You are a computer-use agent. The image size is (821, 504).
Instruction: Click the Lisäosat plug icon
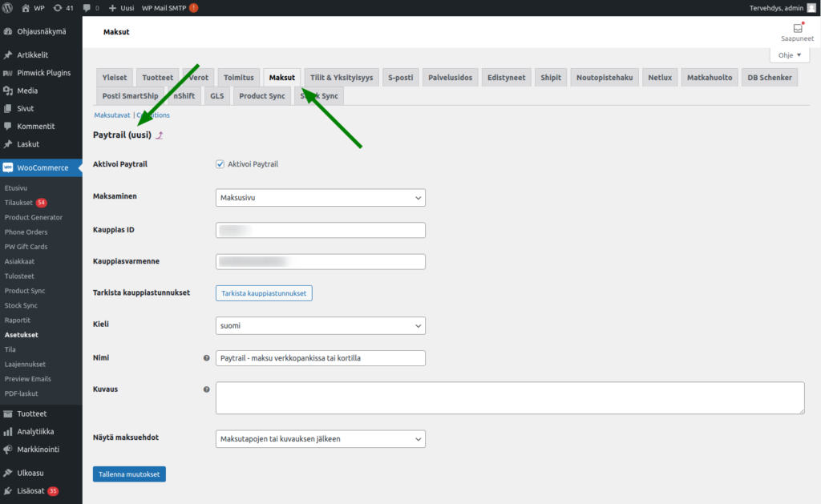pos(8,491)
